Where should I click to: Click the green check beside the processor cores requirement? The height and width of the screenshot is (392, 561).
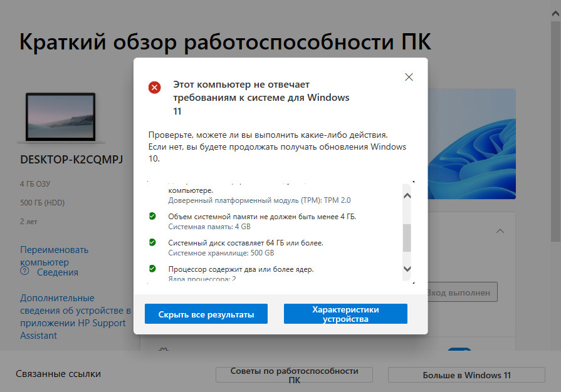152,269
